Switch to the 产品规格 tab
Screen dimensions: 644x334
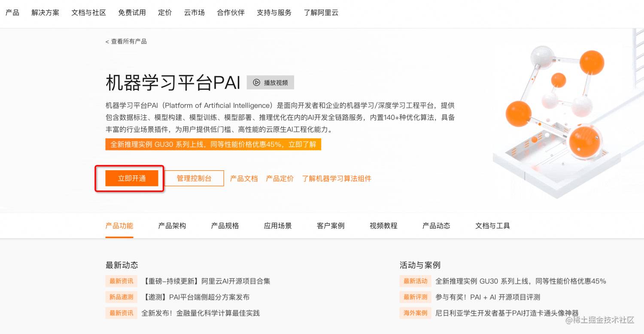point(225,226)
